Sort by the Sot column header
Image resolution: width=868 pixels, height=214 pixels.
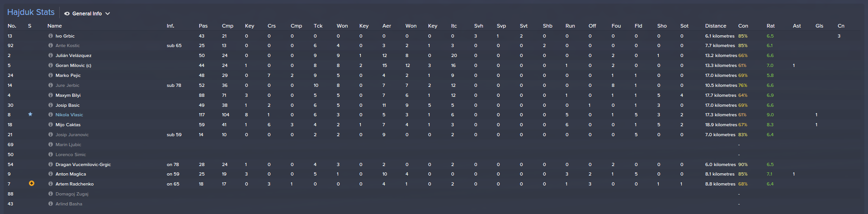point(684,26)
